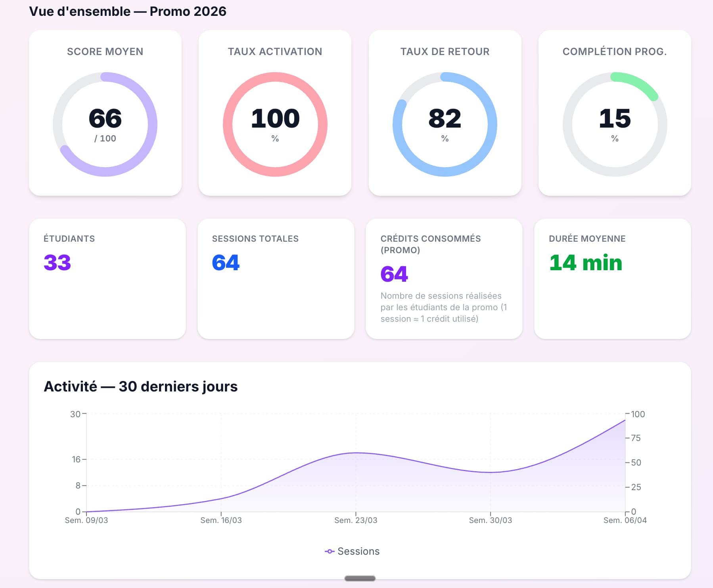
Task: Click the Vue d'ensemble — Promo 2026 title
Action: click(x=128, y=11)
